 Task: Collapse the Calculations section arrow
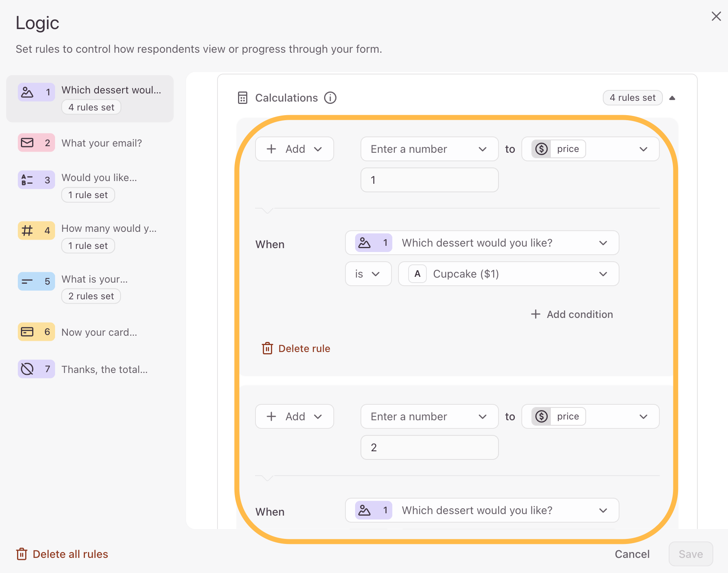tap(673, 98)
